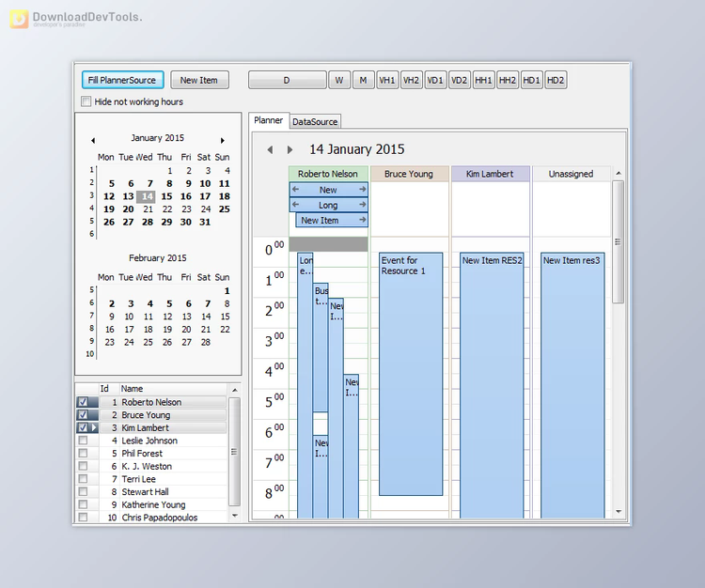Select the VD1 view button
This screenshot has width=705, height=588.
tap(435, 81)
